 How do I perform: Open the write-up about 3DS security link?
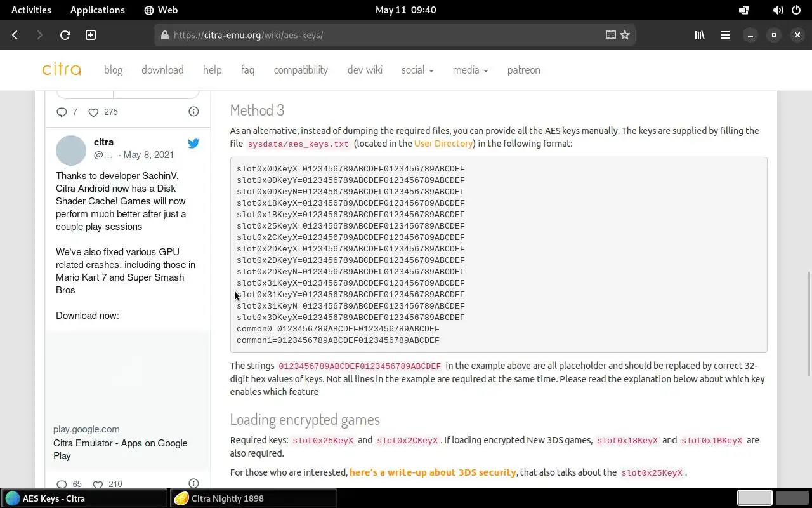click(433, 472)
